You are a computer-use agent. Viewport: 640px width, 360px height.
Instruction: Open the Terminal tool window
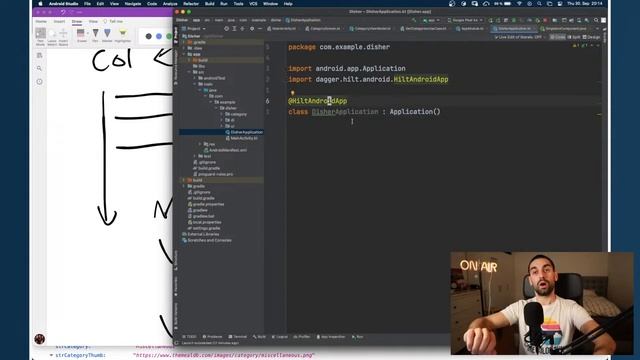pyautogui.click(x=238, y=337)
